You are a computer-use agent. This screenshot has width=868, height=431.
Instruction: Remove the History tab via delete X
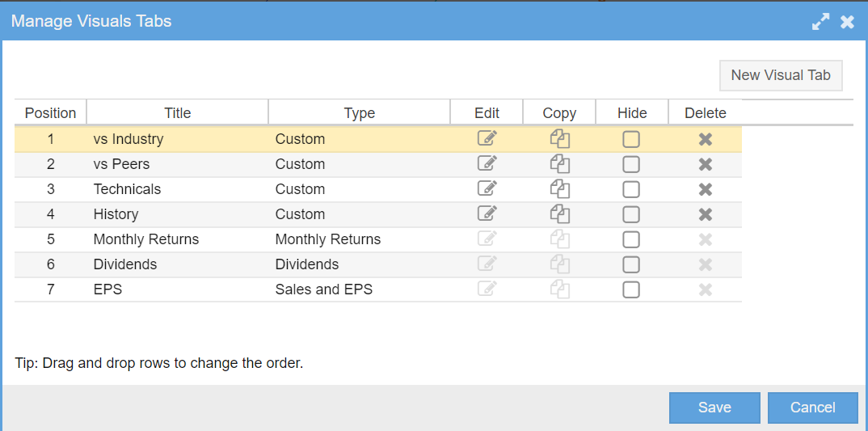(x=706, y=214)
